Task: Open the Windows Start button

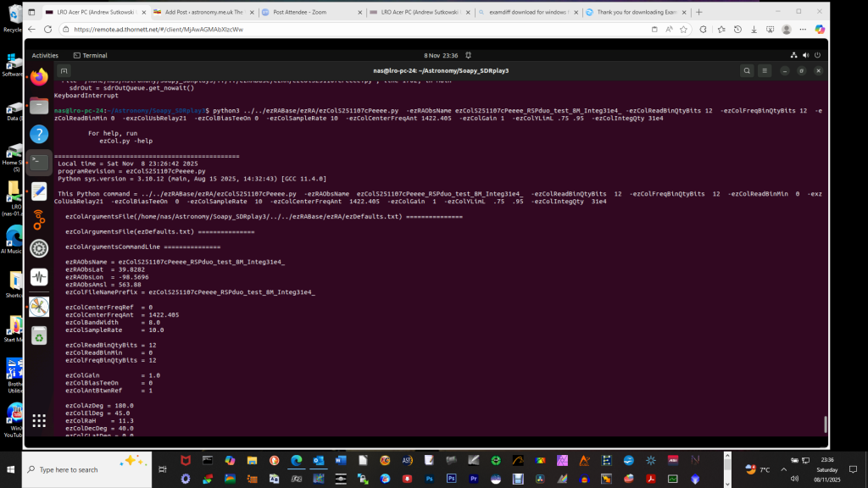Action: [10, 469]
